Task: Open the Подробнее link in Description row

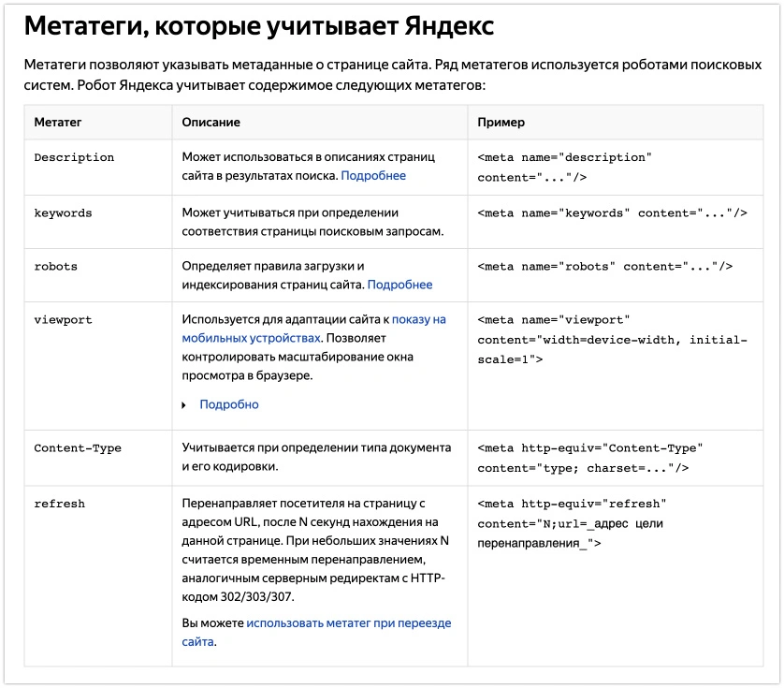Action: [x=372, y=175]
